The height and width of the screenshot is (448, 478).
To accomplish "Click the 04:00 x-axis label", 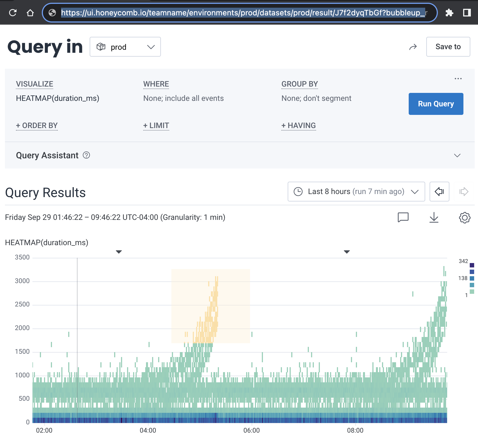I will tap(148, 430).
